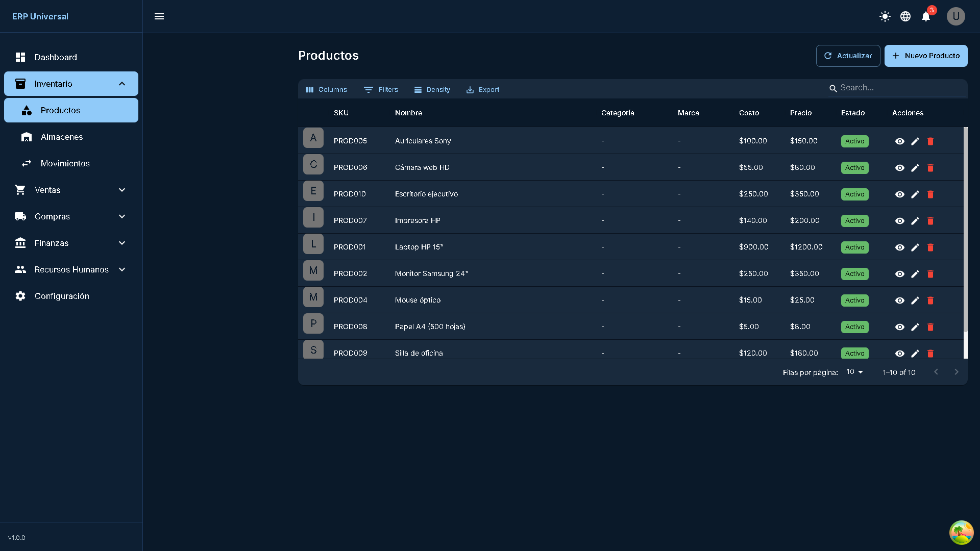Open language selector globe icon
The width and height of the screenshot is (980, 551).
[905, 16]
